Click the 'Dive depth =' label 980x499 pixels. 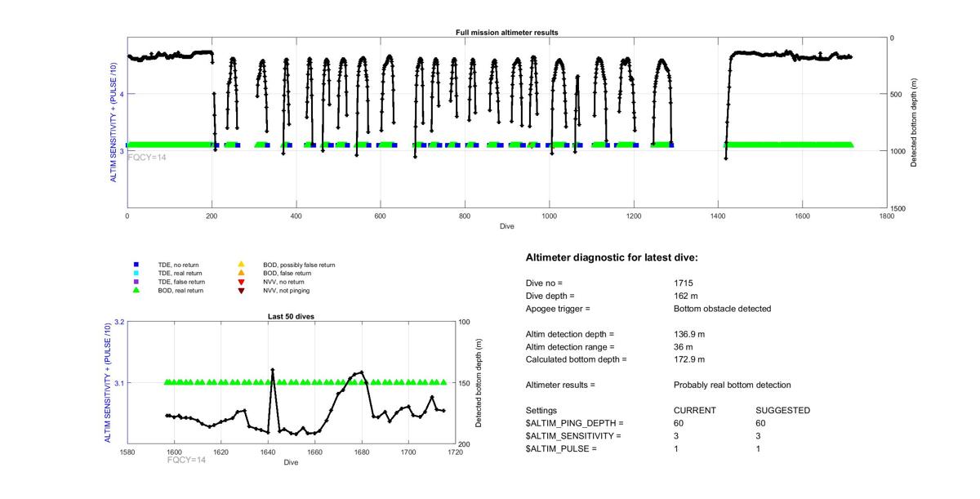pyautogui.click(x=550, y=296)
